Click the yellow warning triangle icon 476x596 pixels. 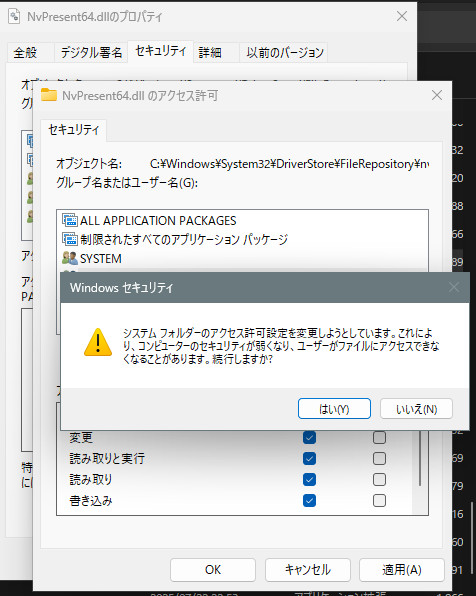[98, 342]
